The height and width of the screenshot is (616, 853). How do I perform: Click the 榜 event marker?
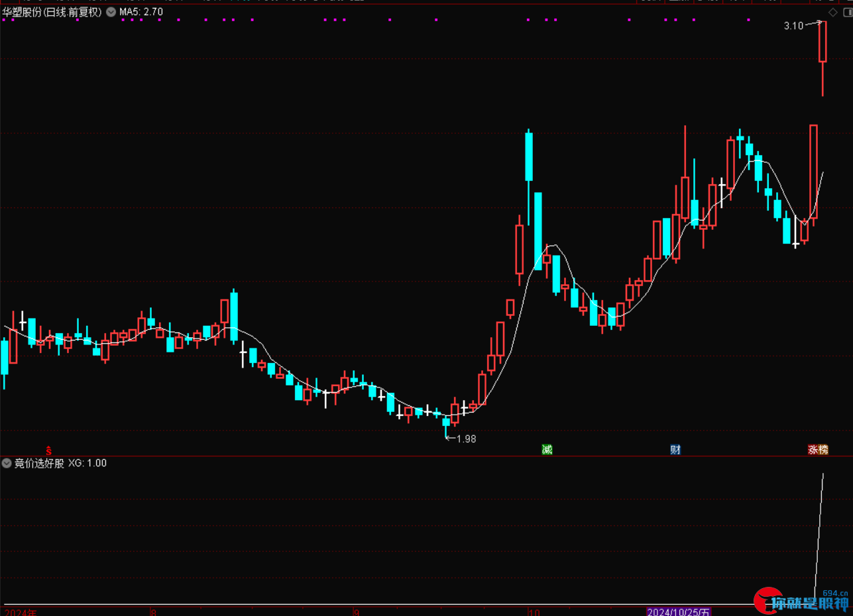click(823, 450)
